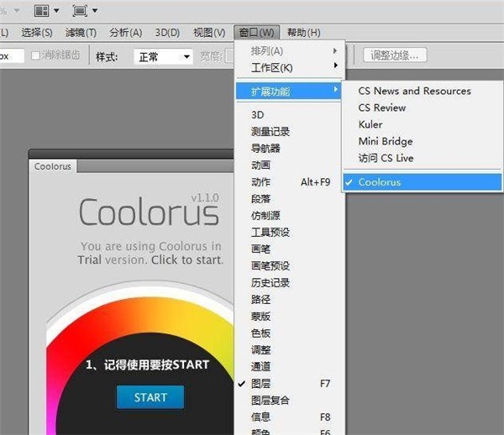Choose 历史记录 in the Window menu
Screen dimensions: 504x435
point(291,282)
